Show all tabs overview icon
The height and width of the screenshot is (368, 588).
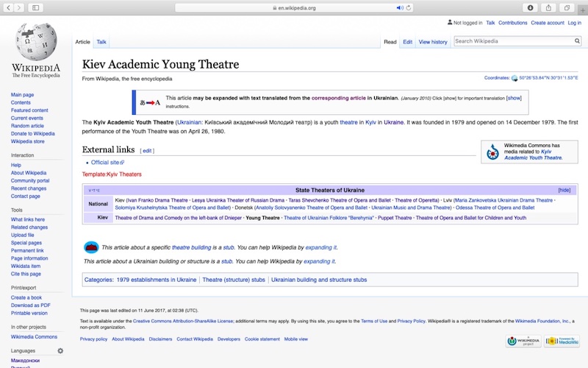tap(567, 7)
